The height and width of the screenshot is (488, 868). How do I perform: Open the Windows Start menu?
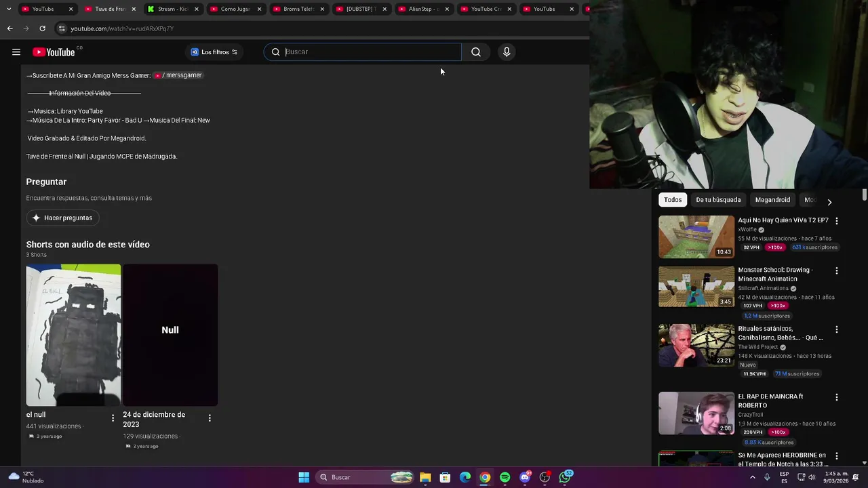pos(304,477)
